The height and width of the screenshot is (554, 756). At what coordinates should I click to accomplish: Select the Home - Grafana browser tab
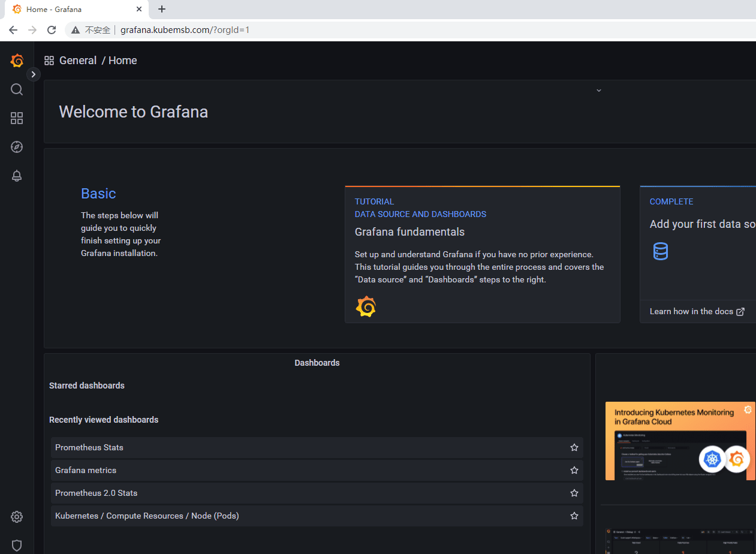coord(76,10)
